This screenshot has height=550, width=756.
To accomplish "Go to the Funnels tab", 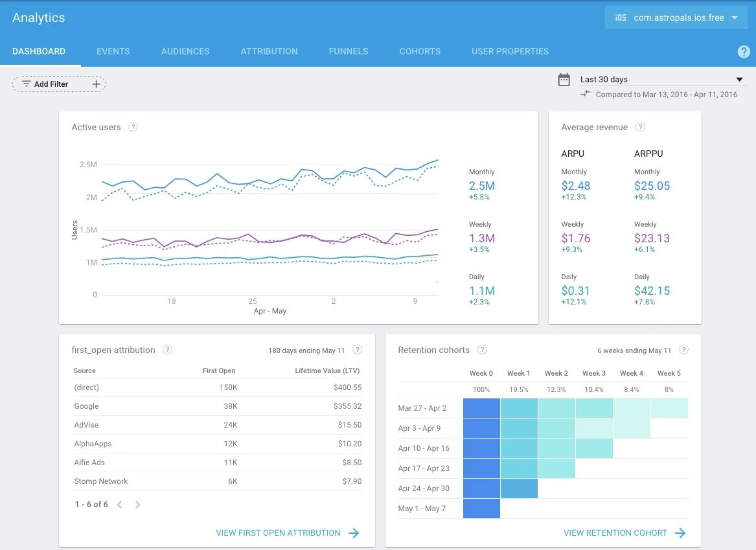I will (349, 51).
